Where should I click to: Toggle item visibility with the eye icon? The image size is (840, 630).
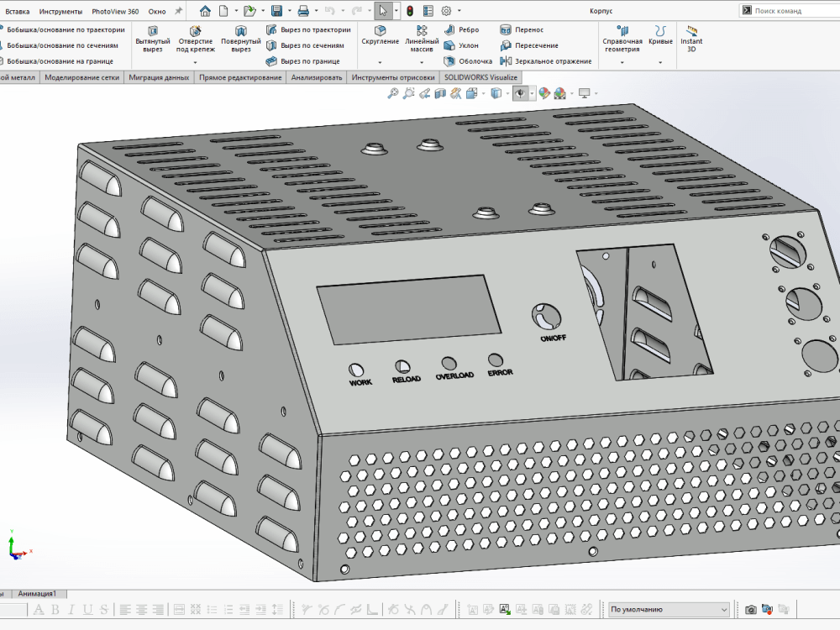pos(519,93)
